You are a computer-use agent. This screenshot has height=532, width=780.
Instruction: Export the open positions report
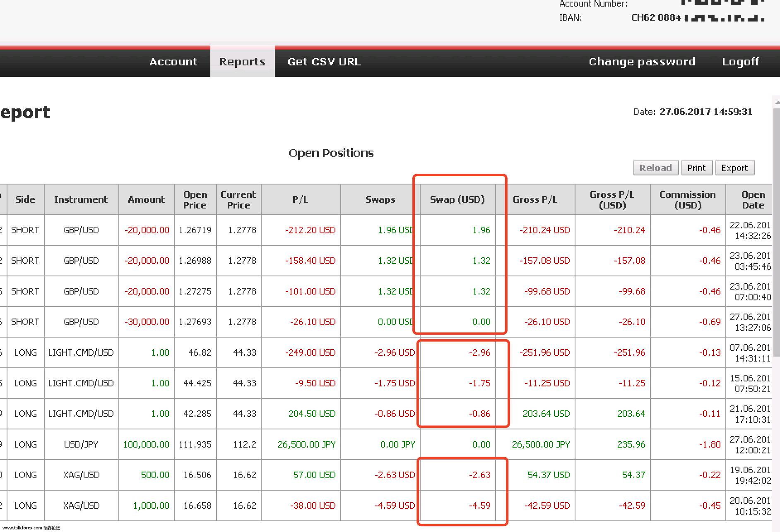pyautogui.click(x=734, y=168)
